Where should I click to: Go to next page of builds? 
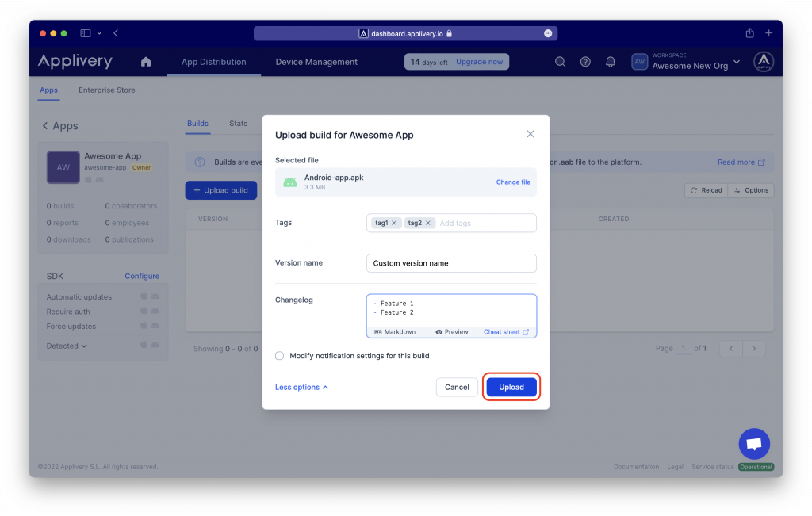pyautogui.click(x=754, y=348)
